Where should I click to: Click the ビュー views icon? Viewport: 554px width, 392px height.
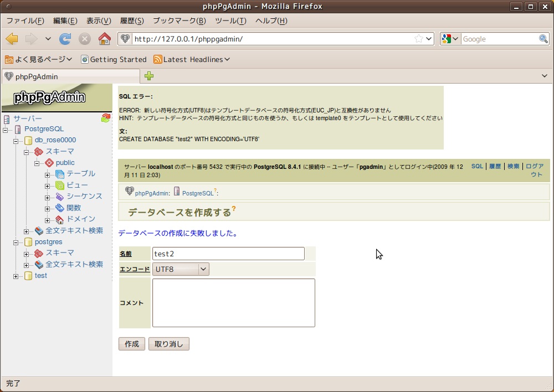tap(60, 185)
